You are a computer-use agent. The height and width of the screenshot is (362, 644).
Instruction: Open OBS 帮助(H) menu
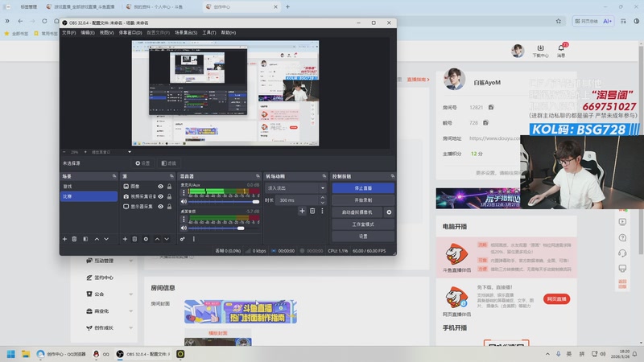click(x=229, y=32)
